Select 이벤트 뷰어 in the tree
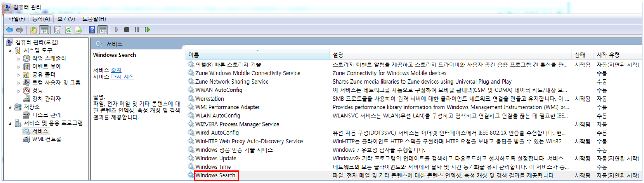Screen dimensions: 644x183 [x=46, y=67]
